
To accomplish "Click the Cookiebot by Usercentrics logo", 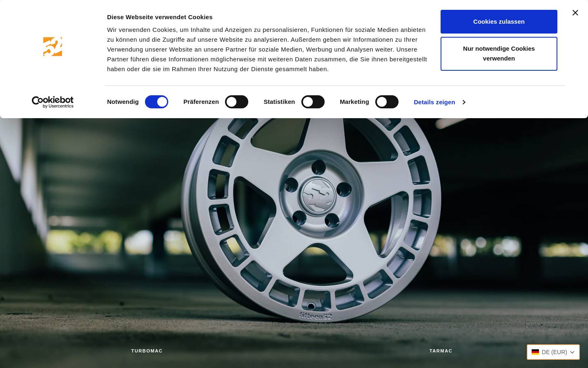I will coord(53,102).
